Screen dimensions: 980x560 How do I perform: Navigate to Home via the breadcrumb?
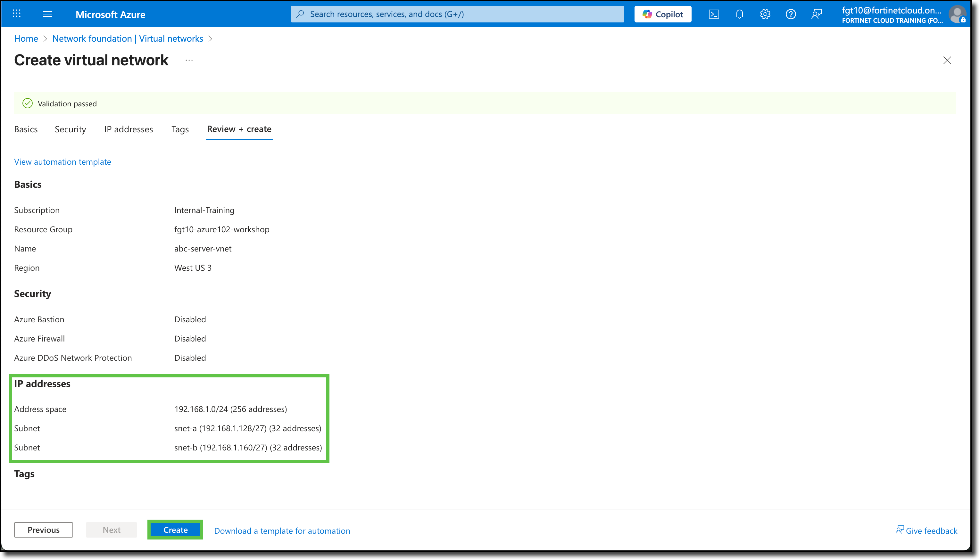click(x=26, y=38)
